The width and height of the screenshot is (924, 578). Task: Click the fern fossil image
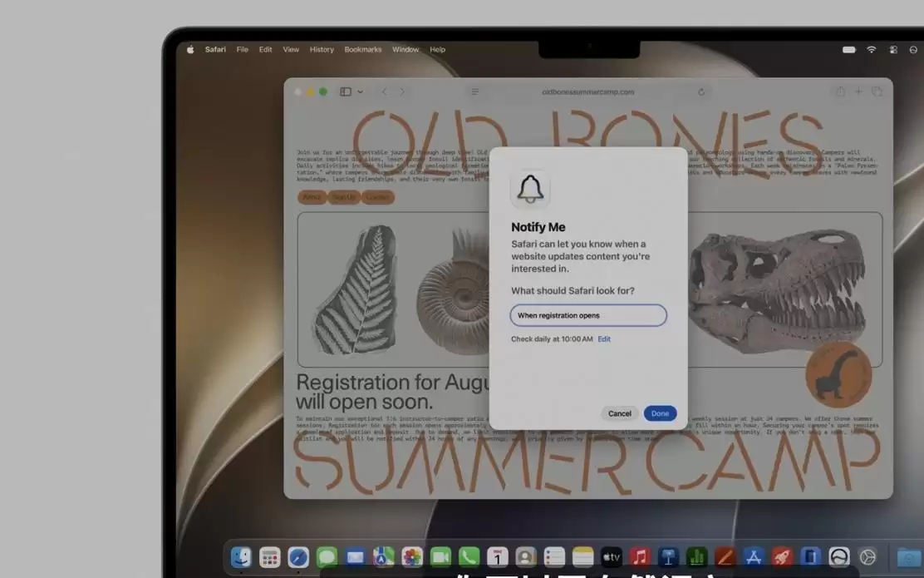[356, 289]
